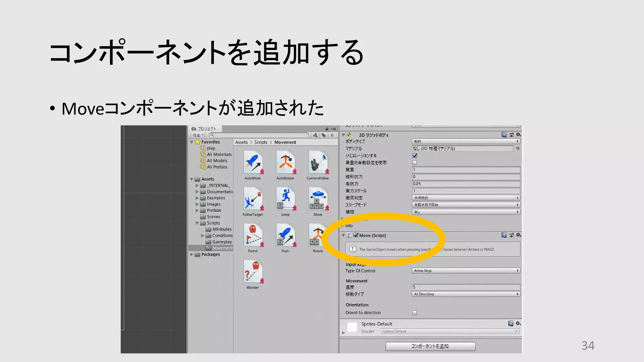Select the play favorite search
This screenshot has width=644, height=362.
211,148
